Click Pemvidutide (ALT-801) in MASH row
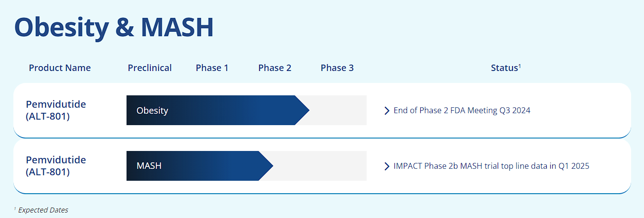 56,166
